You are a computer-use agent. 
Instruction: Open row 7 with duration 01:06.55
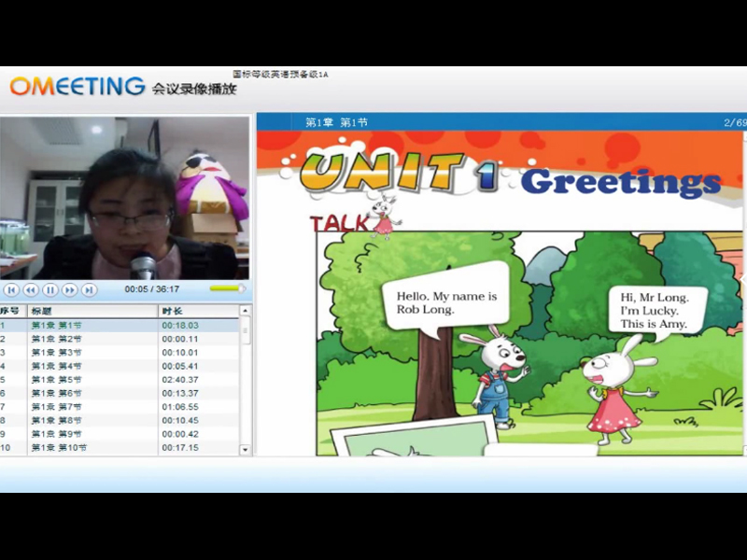pyautogui.click(x=57, y=407)
